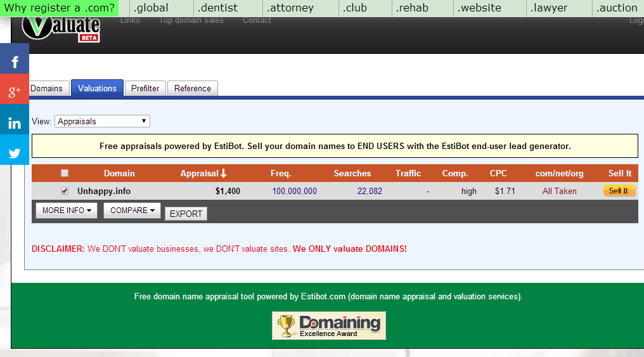Share on LinkedIn sidebar icon
644x357 pixels.
pos(15,120)
